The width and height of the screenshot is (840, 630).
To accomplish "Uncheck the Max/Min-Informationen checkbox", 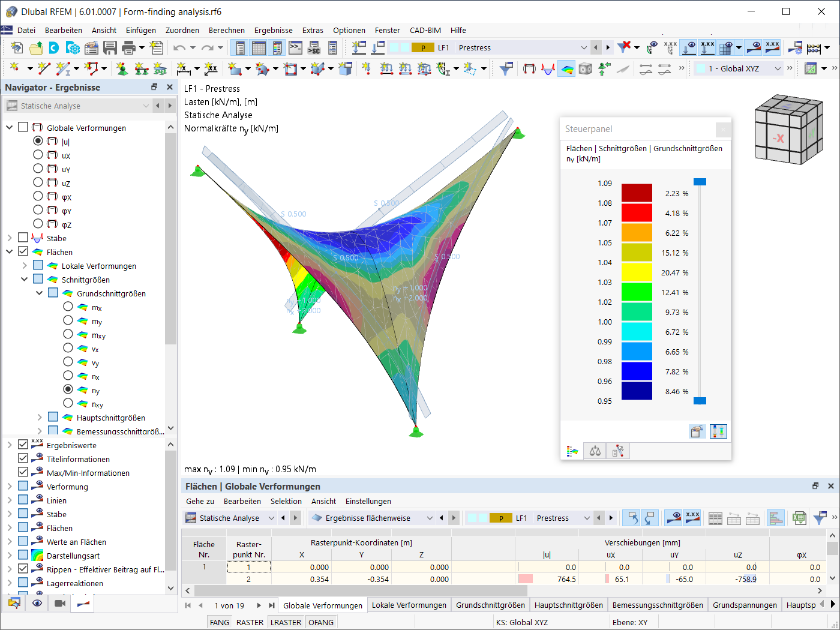I will 23,472.
